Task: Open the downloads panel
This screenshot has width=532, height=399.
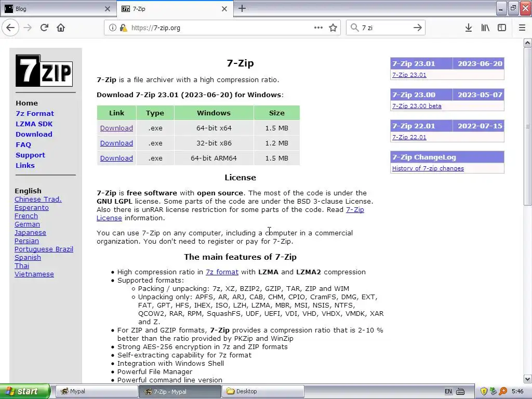Action: click(x=469, y=28)
